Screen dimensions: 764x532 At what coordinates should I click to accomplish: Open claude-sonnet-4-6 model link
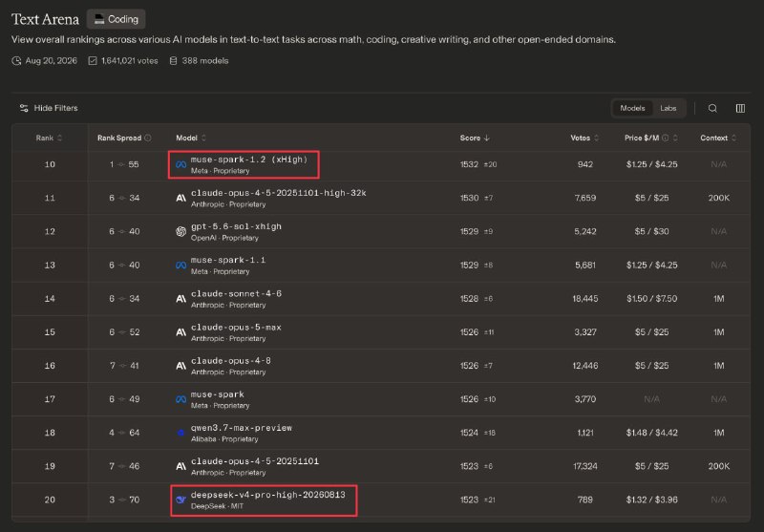pos(236,294)
